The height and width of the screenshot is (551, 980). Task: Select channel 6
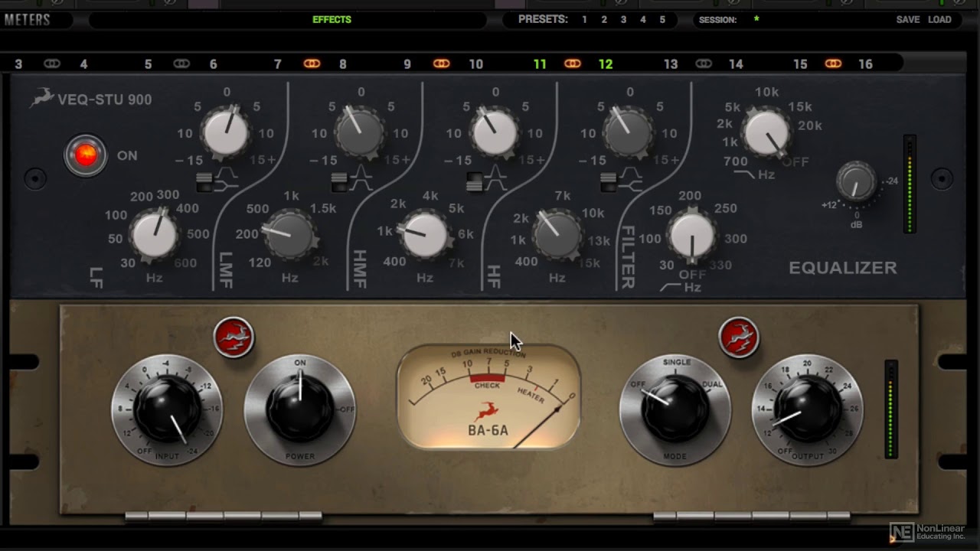pos(214,64)
